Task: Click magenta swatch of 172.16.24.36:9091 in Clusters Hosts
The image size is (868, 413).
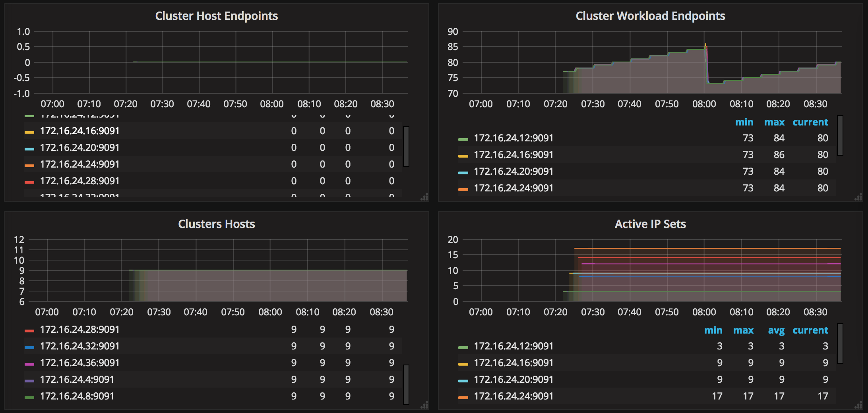Action: tap(29, 364)
